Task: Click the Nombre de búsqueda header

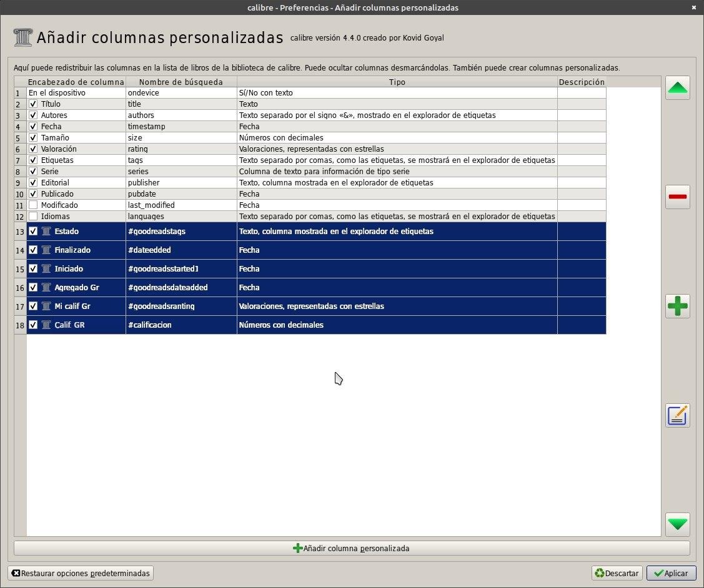Action: [x=181, y=82]
